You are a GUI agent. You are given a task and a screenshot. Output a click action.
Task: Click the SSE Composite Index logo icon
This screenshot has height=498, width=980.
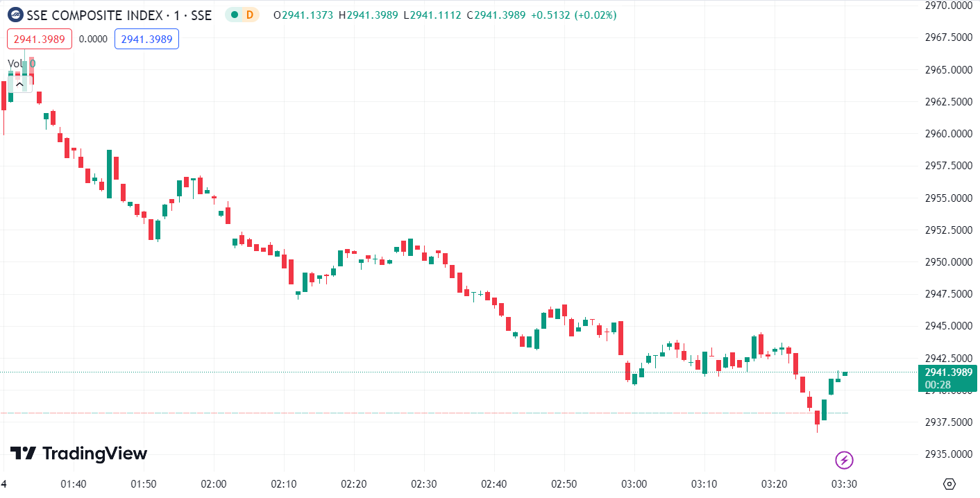(15, 15)
